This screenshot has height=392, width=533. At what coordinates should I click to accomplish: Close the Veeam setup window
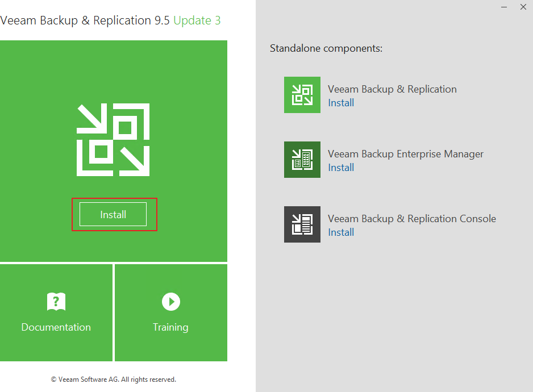pos(523,7)
